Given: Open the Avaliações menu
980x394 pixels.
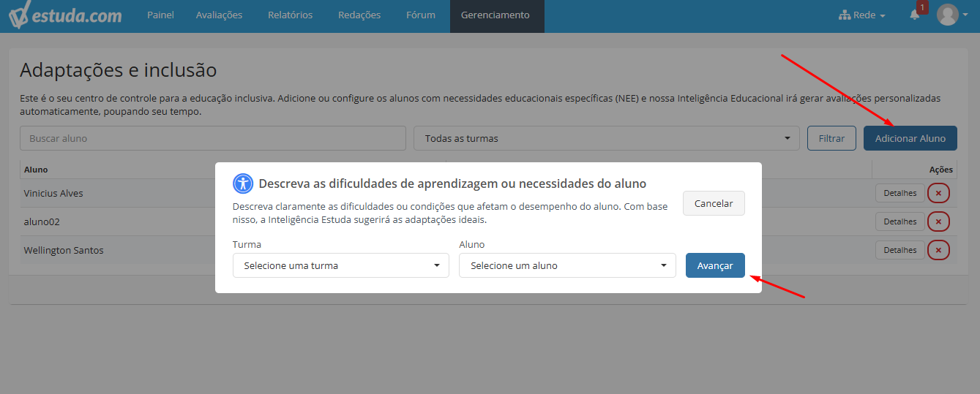Looking at the screenshot, I should [219, 15].
